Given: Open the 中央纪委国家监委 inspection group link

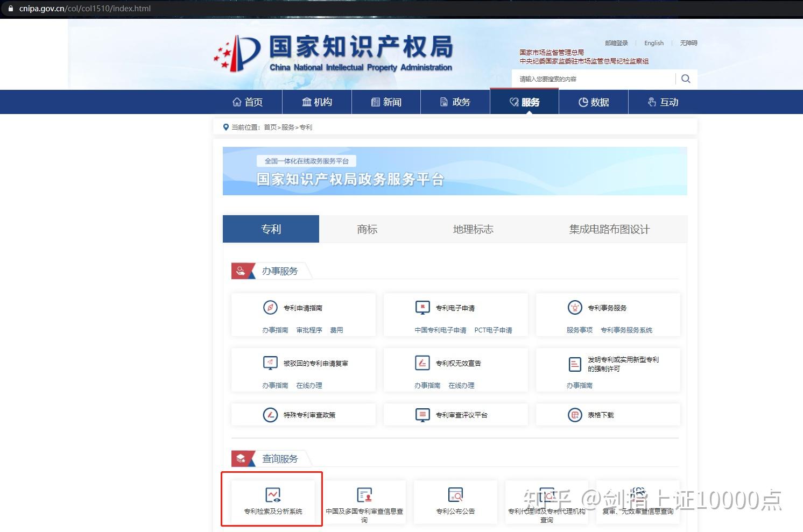Looking at the screenshot, I should pos(584,61).
